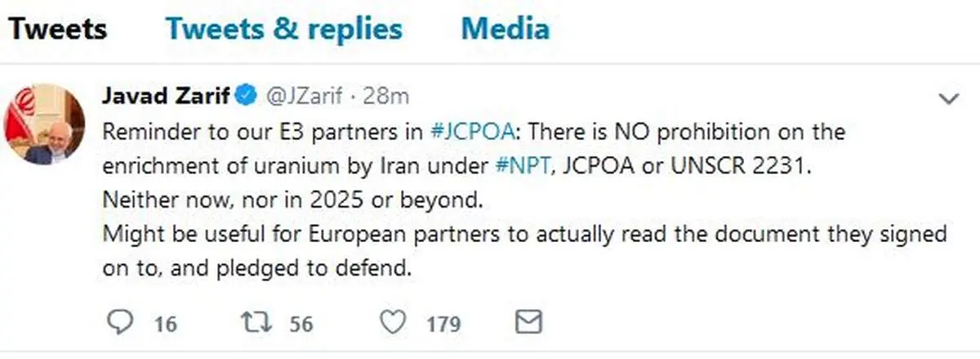Click the 56 retweets count
980x359 pixels.
click(x=301, y=324)
